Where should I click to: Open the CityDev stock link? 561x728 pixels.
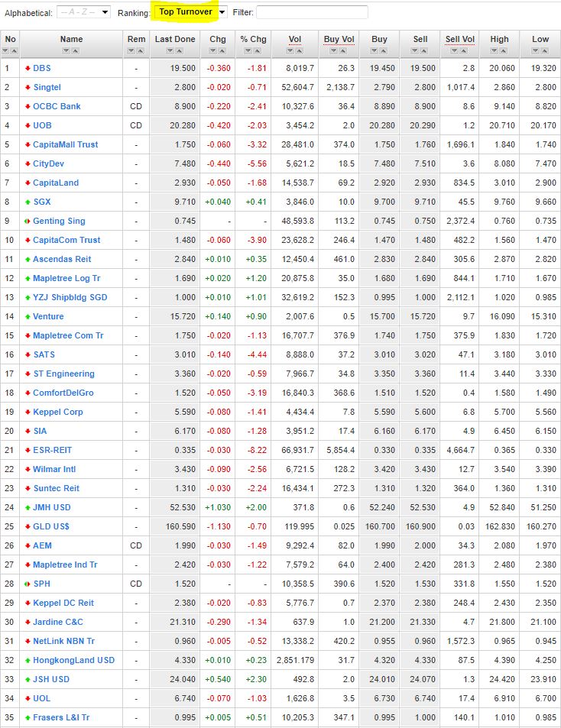(x=48, y=163)
